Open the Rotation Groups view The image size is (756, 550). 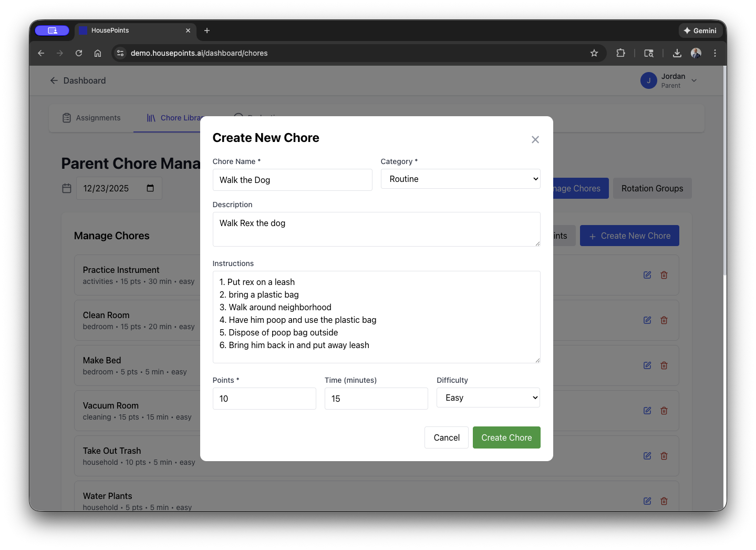click(652, 188)
